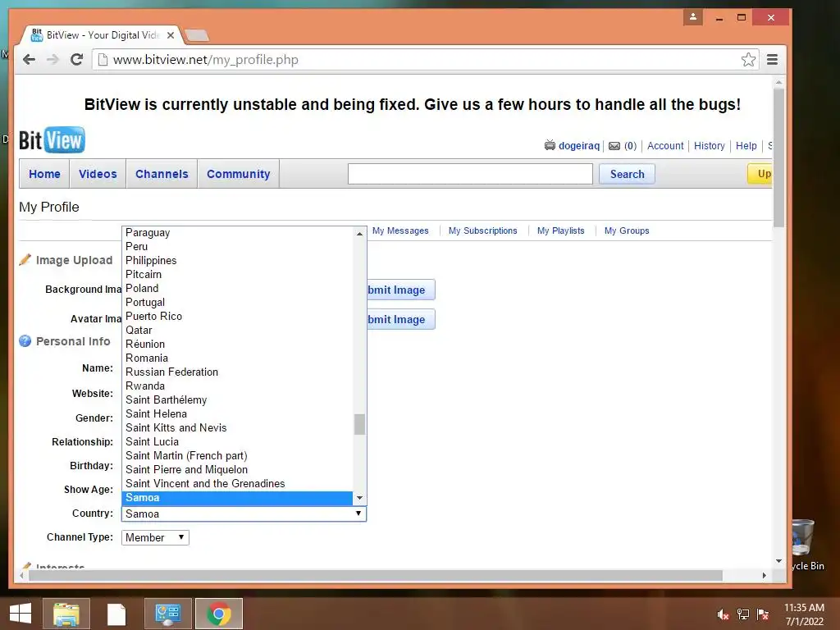840x630 pixels.
Task: Open the Videos tab
Action: pyautogui.click(x=98, y=174)
